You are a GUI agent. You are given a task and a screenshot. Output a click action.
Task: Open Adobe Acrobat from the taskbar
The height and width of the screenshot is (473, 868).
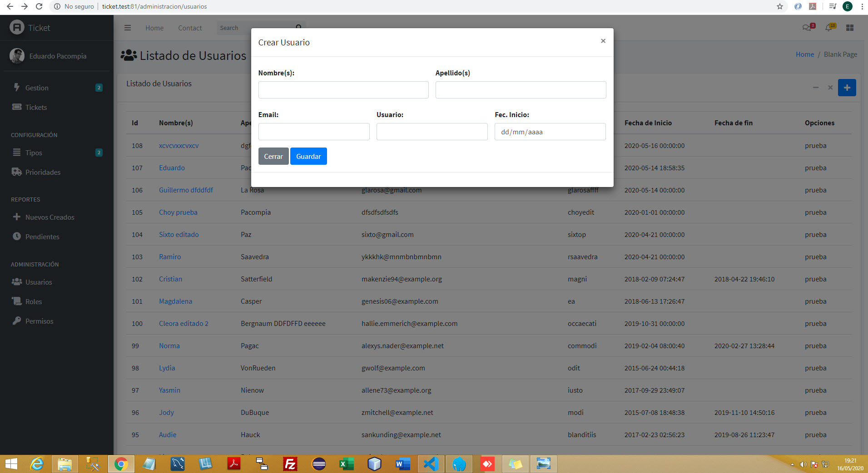point(233,464)
